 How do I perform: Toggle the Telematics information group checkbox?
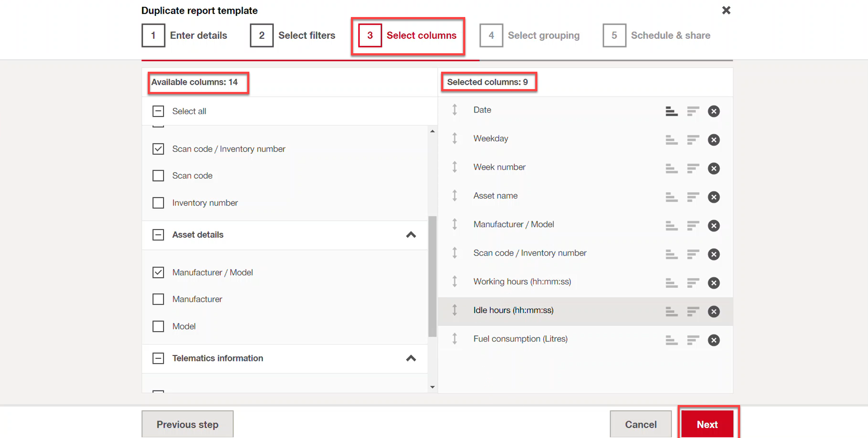pyautogui.click(x=158, y=358)
